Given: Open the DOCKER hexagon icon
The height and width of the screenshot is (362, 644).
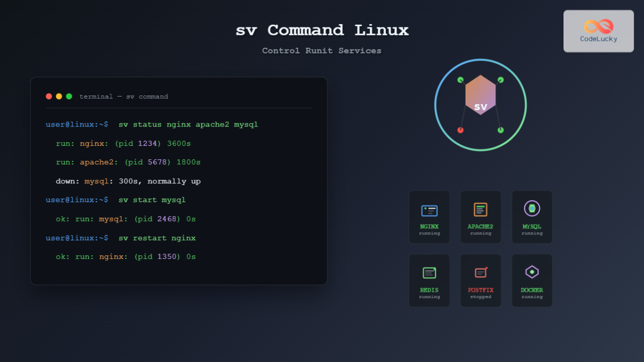Looking at the screenshot, I should [531, 273].
